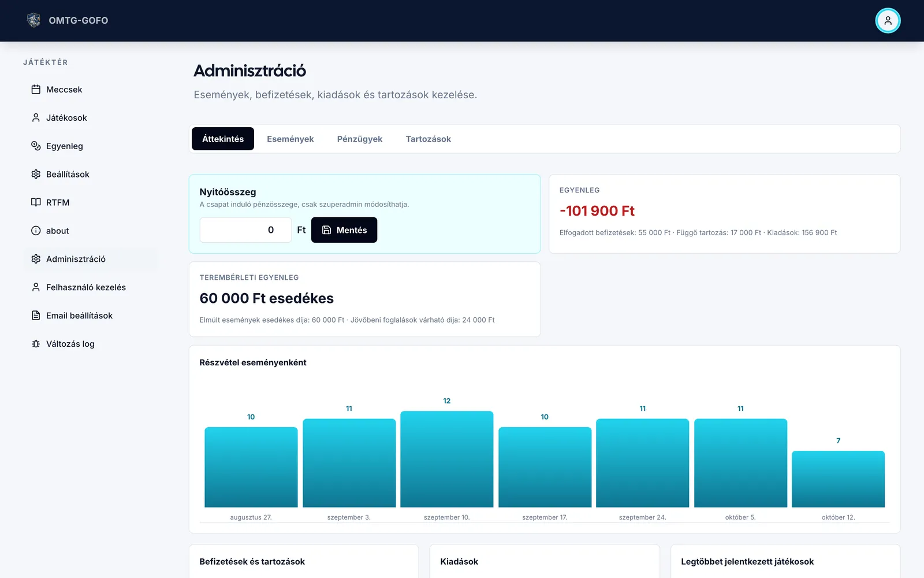Click the Részvétel eseményenként chart title
This screenshot has width=924, height=578.
[253, 362]
